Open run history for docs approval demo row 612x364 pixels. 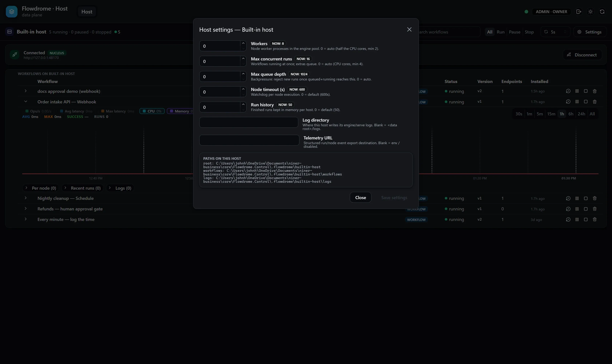(x=568, y=91)
